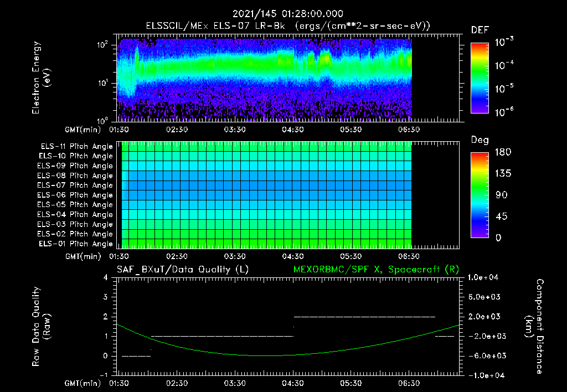
Task: Click the "ELS-01 Pitch Angle" row label
Action: pos(76,244)
